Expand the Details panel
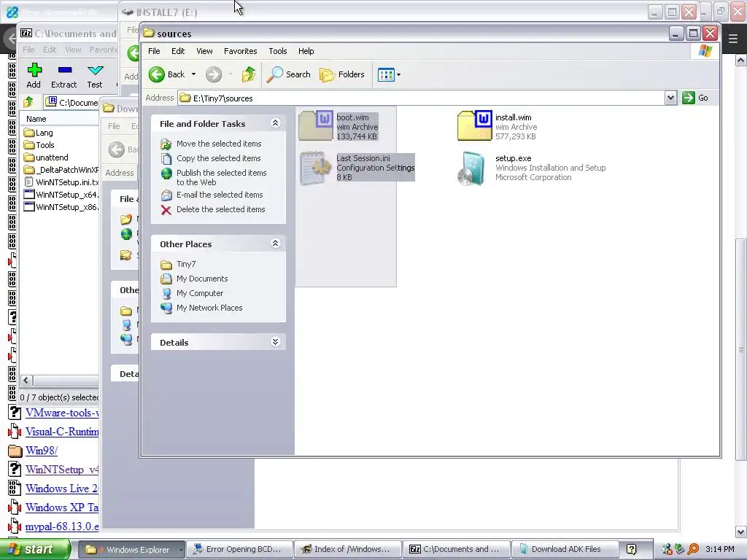Viewport: 747px width, 560px height. coord(275,342)
